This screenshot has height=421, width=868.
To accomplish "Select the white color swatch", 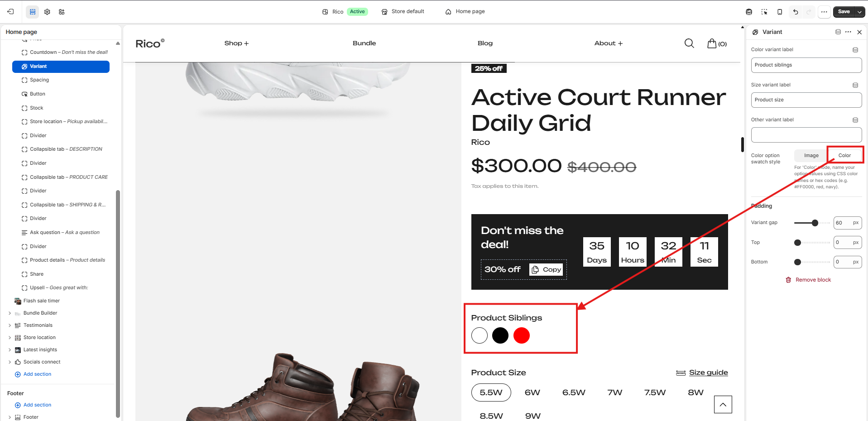I will pyautogui.click(x=479, y=335).
